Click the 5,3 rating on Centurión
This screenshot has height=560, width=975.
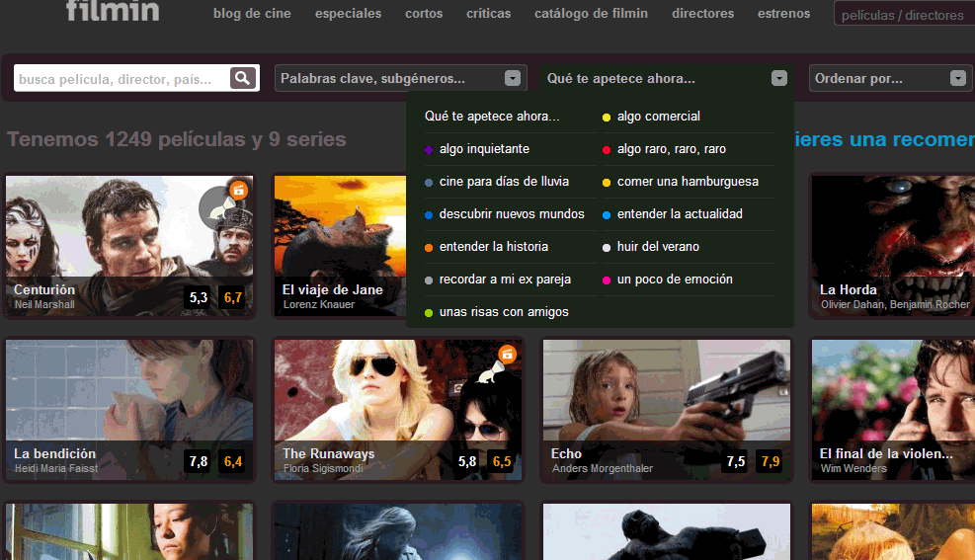(x=199, y=297)
